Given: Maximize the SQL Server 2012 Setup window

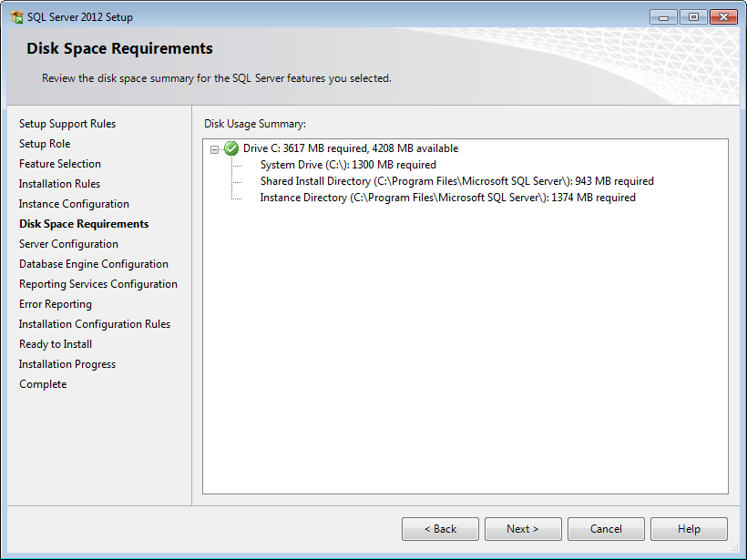Looking at the screenshot, I should pos(693,17).
